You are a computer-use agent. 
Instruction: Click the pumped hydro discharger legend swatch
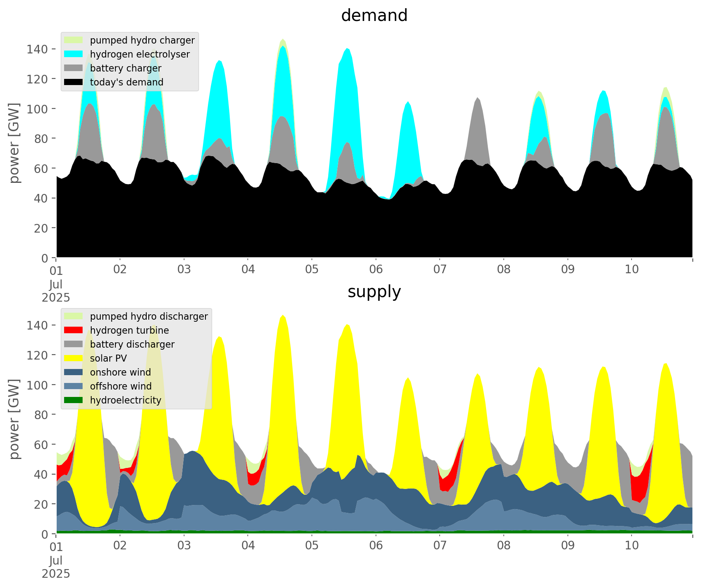tap(74, 316)
